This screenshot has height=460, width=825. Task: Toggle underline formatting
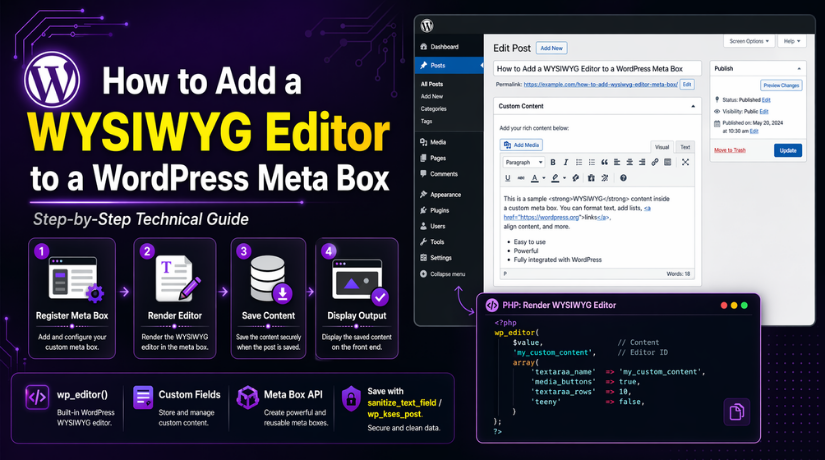tap(507, 178)
